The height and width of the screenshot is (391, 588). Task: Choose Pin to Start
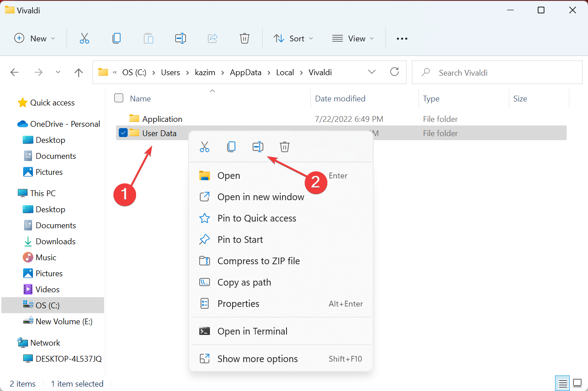pos(281,240)
